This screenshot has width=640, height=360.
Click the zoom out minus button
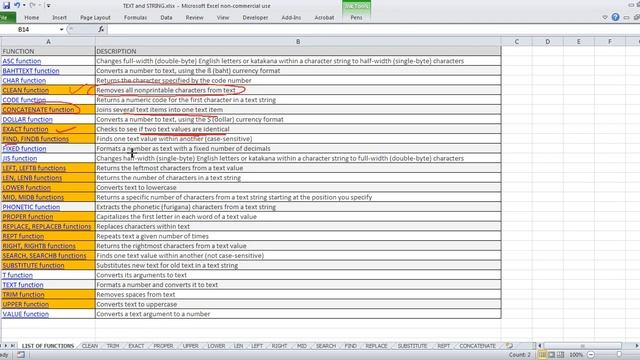click(591, 355)
